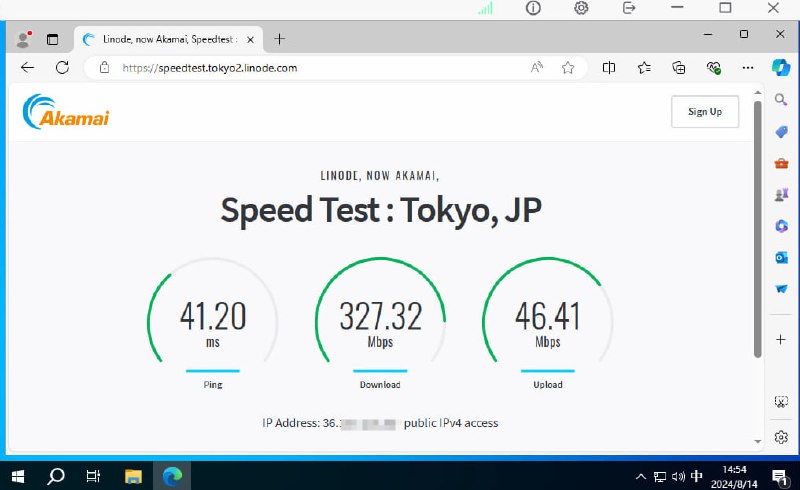Click the Speed Test : Tokyo, JP heading

tap(381, 210)
